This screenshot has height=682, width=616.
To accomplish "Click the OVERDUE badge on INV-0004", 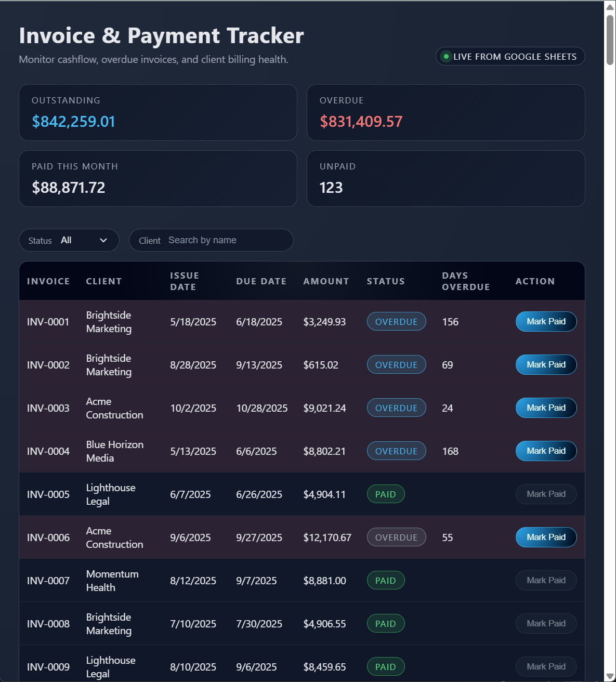I will coord(396,451).
